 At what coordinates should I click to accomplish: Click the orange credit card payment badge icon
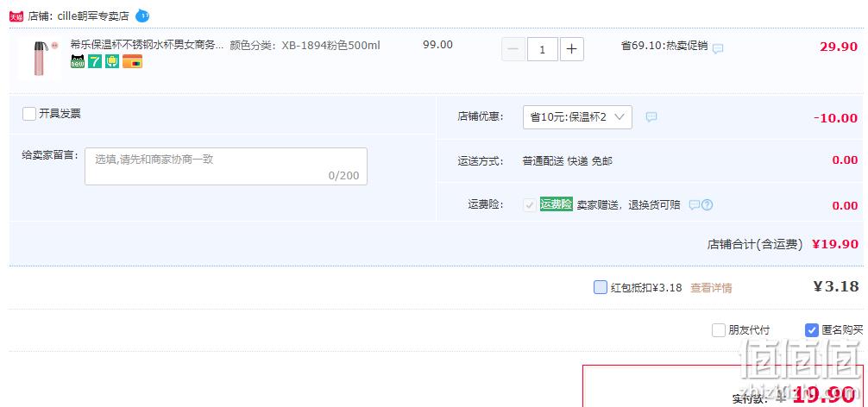[132, 61]
